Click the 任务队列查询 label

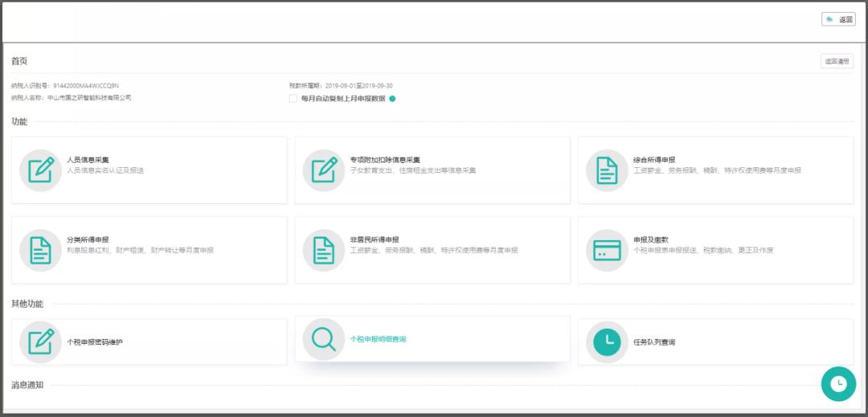pyautogui.click(x=654, y=342)
